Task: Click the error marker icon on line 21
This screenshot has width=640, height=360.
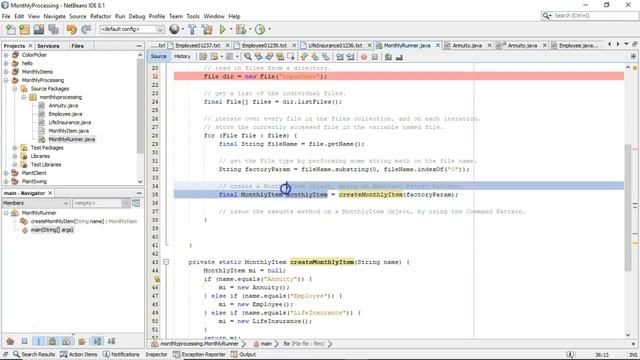Action: click(155, 76)
